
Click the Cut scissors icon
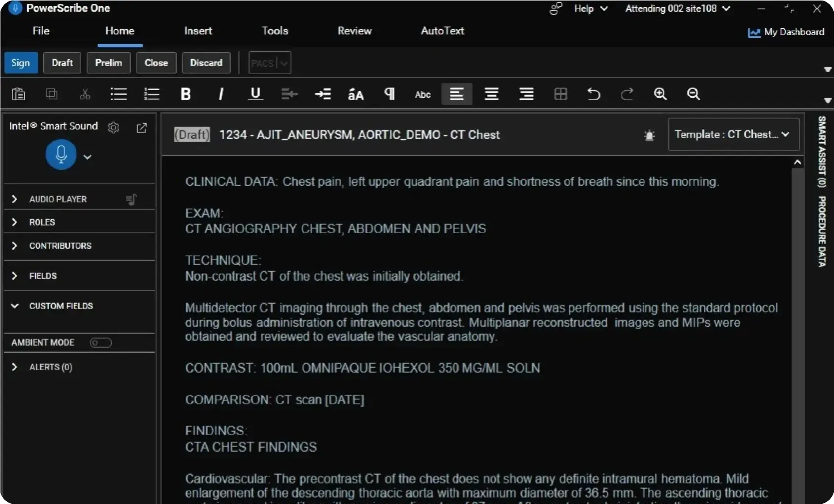click(85, 94)
